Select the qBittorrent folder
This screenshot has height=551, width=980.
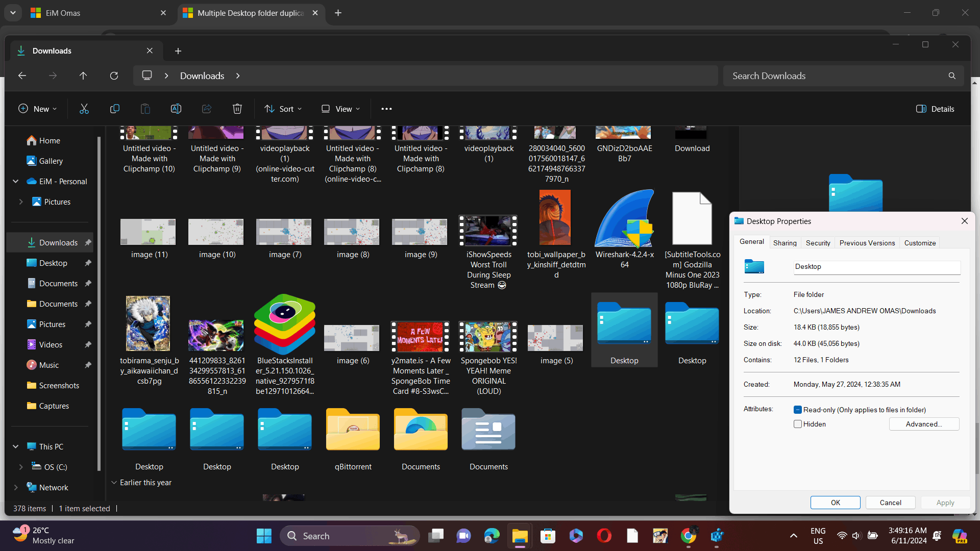(x=353, y=430)
